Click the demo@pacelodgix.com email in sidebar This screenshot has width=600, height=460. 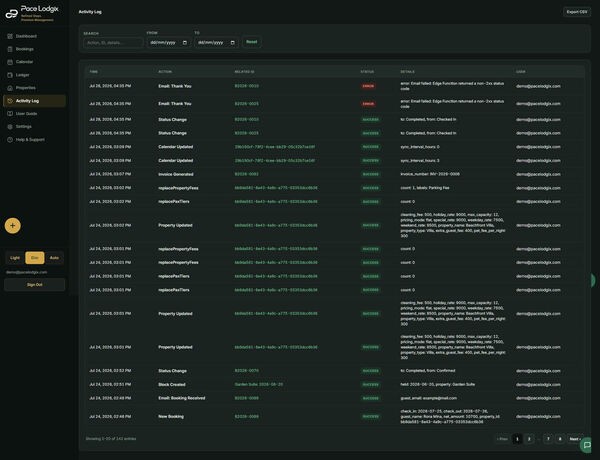pos(26,272)
